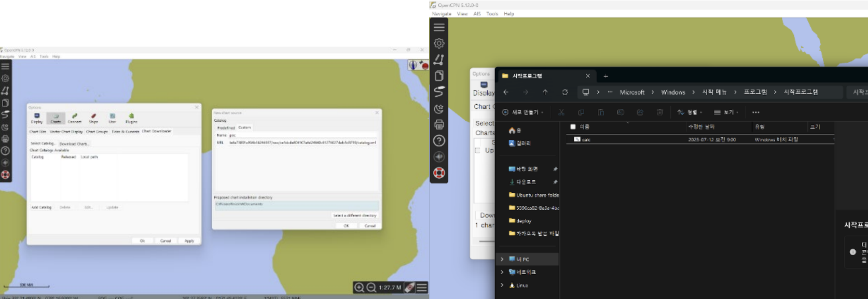Screen dimensions: 868x299
Task: Click the printer icon in left OpenCPN toolbar
Action: click(x=5, y=139)
